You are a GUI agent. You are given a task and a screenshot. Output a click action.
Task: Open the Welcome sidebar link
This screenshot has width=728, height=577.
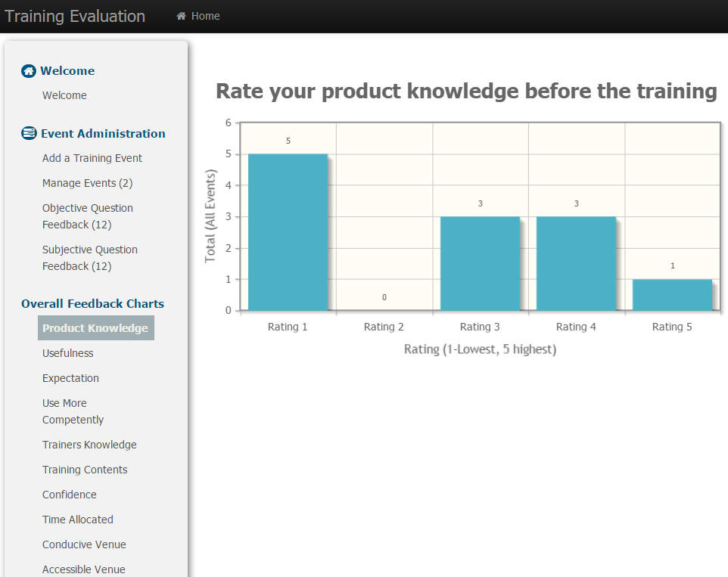[x=64, y=95]
